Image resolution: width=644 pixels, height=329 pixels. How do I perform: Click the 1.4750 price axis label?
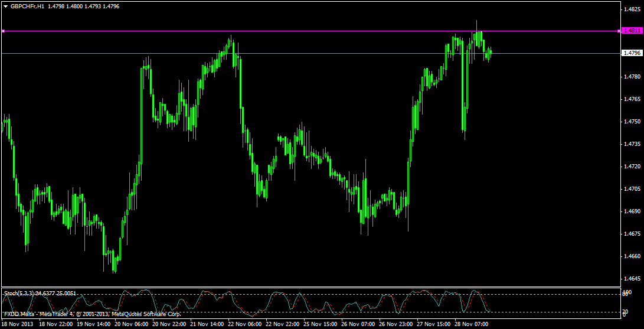click(633, 121)
